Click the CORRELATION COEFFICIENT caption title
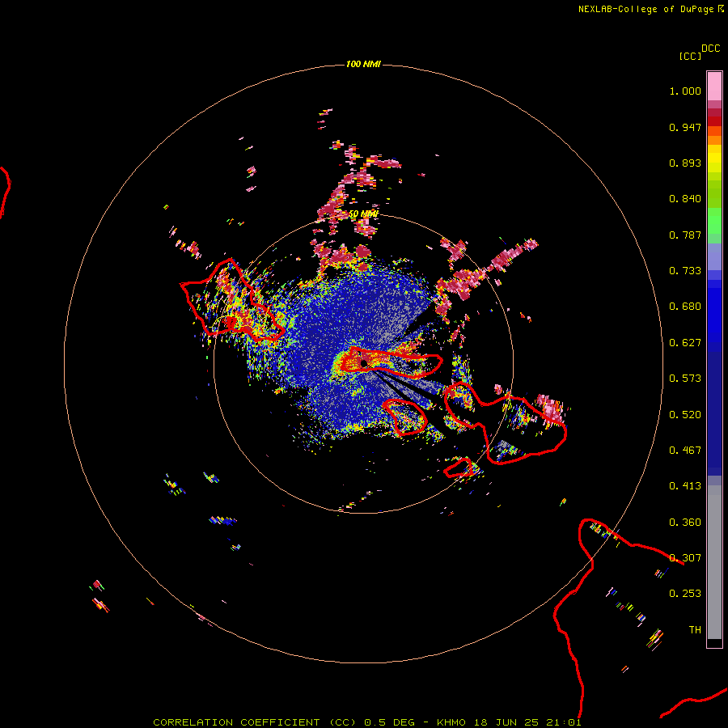This screenshot has height=728, width=728. pyautogui.click(x=236, y=722)
